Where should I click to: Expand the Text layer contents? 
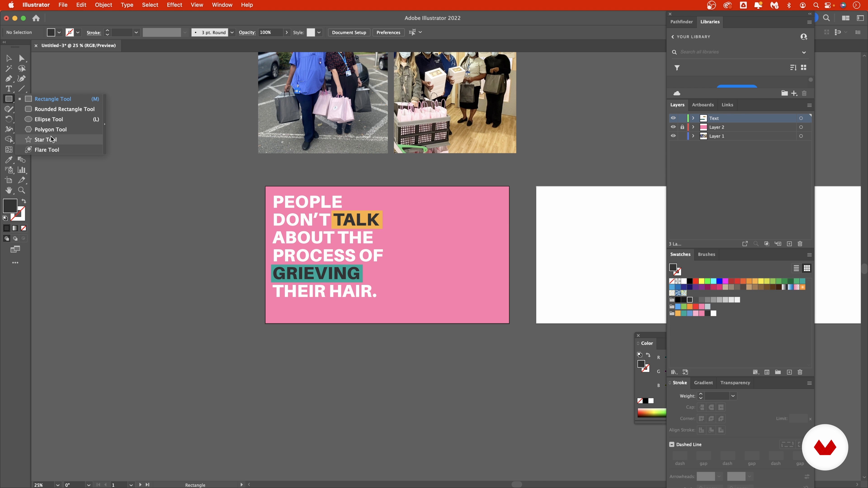point(693,118)
